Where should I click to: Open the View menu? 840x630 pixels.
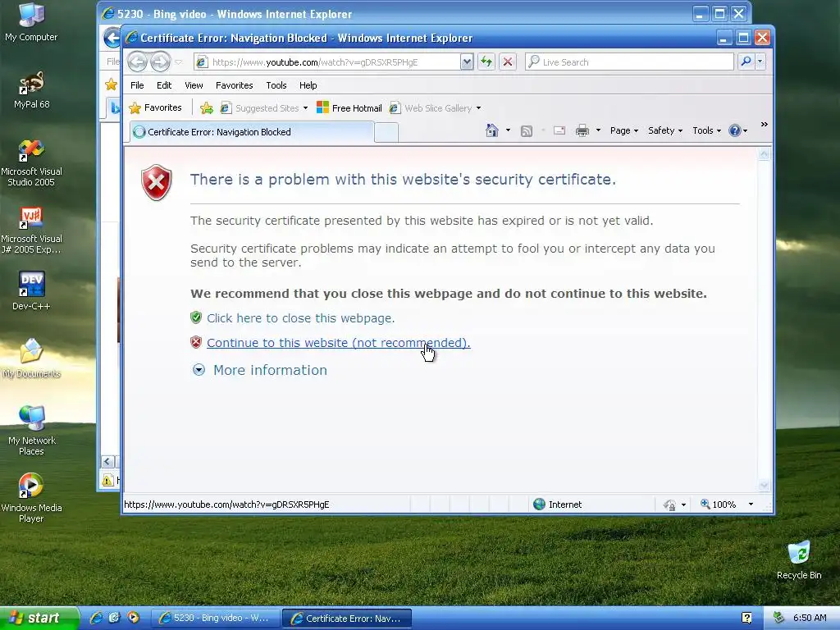[194, 85]
